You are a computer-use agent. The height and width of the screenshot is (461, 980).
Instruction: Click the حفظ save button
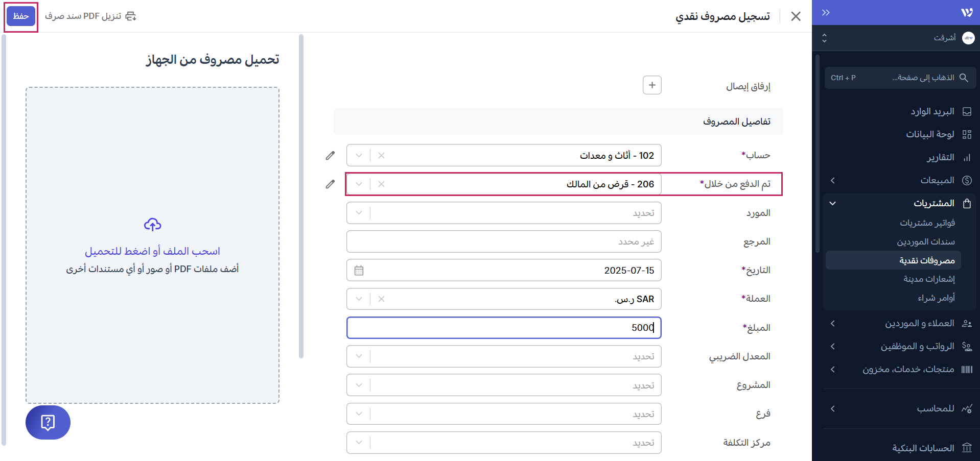coord(21,16)
